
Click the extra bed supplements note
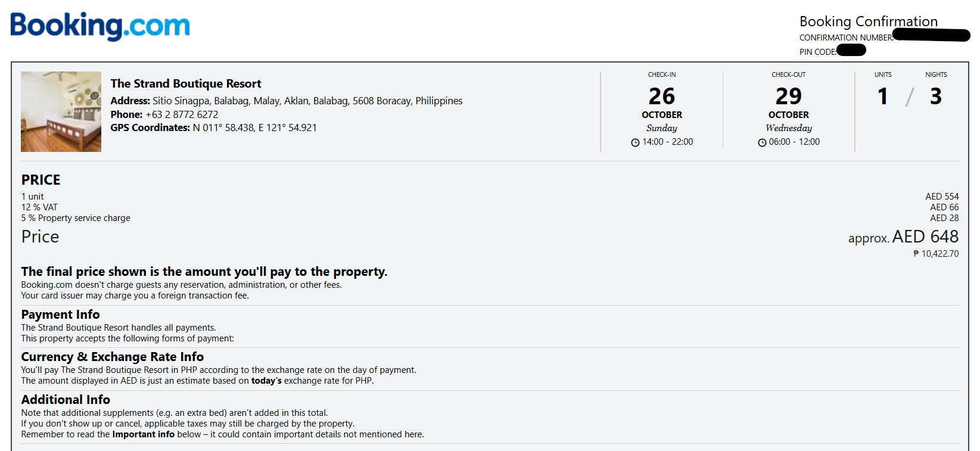[x=175, y=413]
